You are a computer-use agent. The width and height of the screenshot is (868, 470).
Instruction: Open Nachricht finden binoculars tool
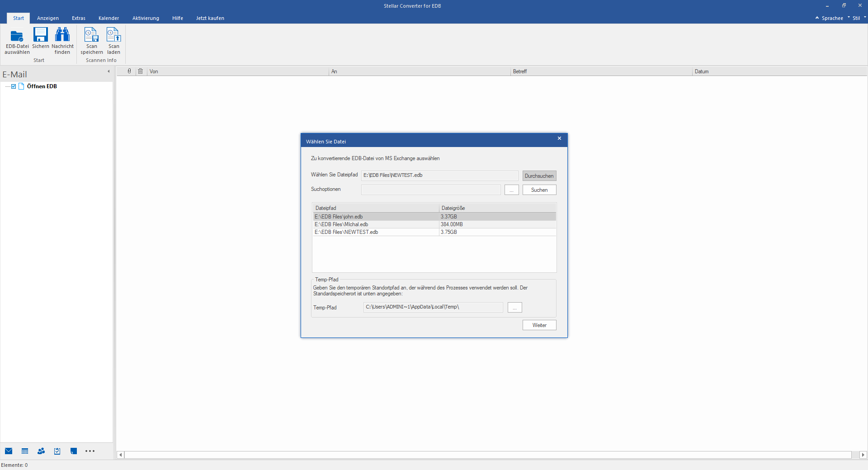click(62, 41)
